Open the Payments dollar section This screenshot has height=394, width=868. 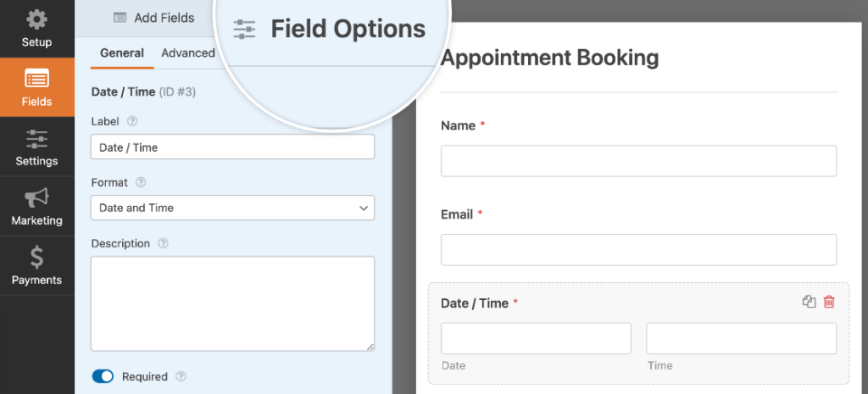click(36, 266)
